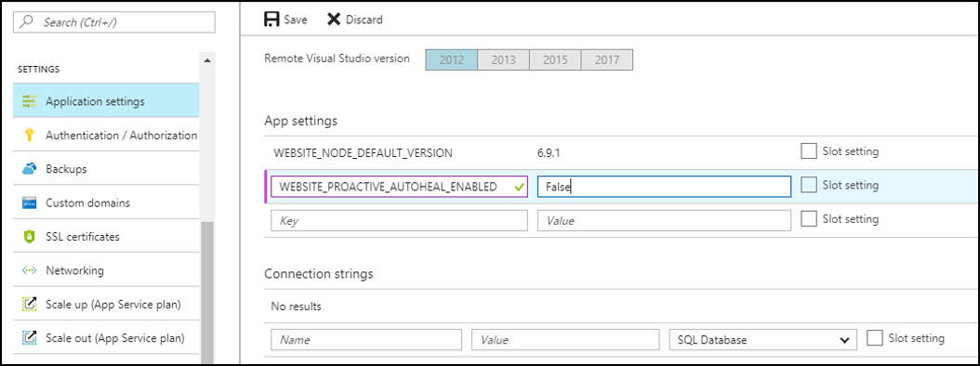Click the Backups cloud icon

point(30,169)
